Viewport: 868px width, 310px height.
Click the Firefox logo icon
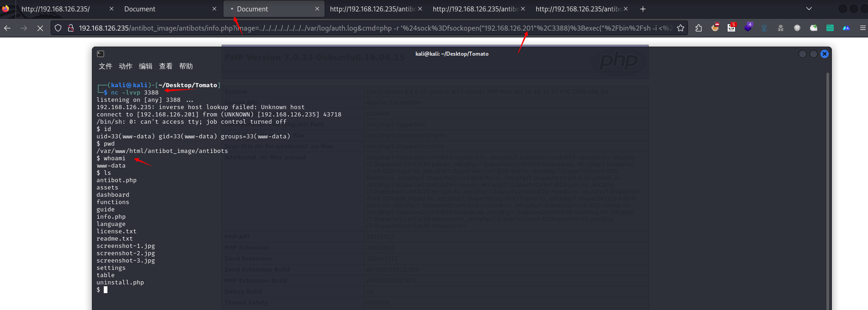(5, 9)
